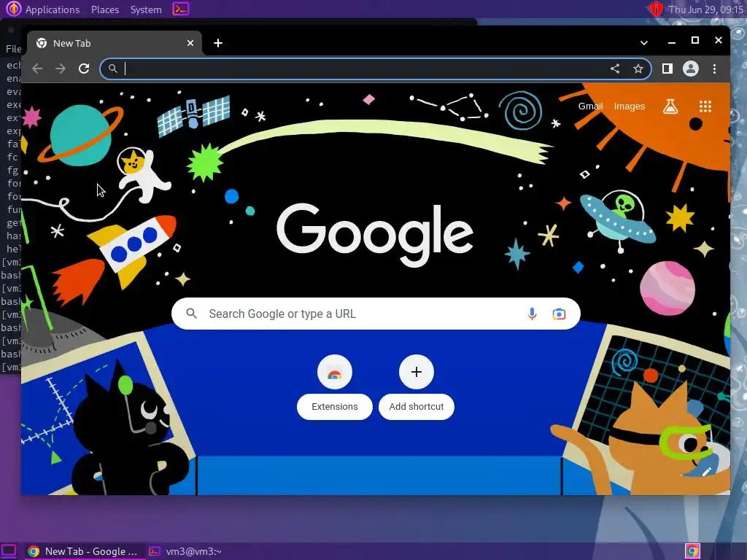
Task: Click the date and time clock
Action: (x=706, y=9)
